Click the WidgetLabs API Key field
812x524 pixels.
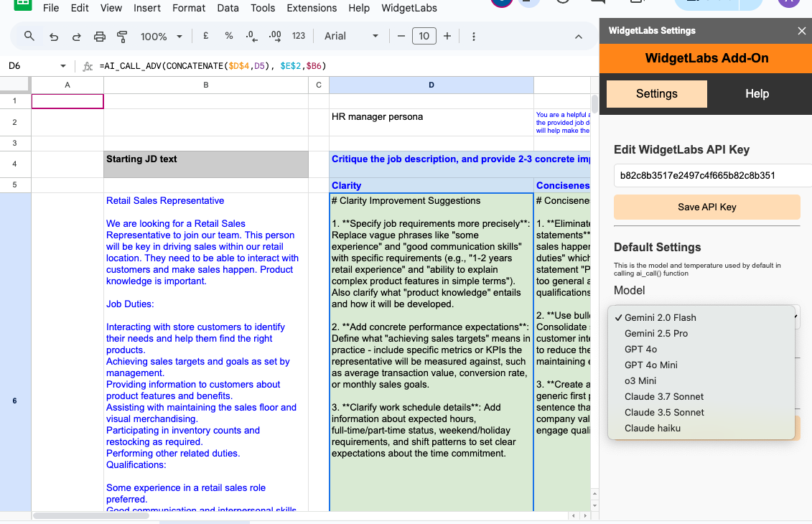click(713, 176)
